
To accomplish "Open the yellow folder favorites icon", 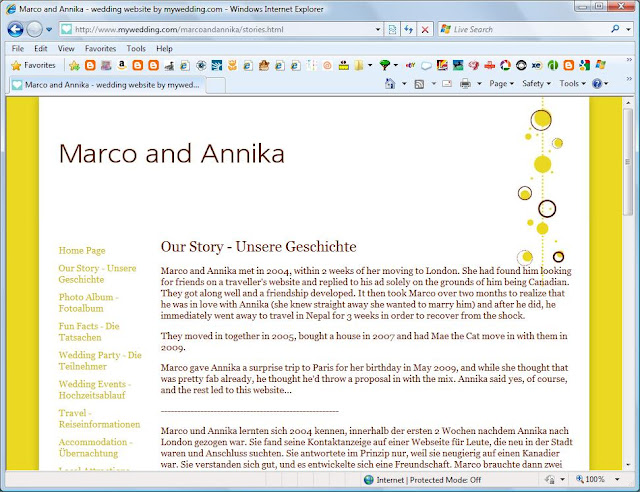I will point(359,65).
